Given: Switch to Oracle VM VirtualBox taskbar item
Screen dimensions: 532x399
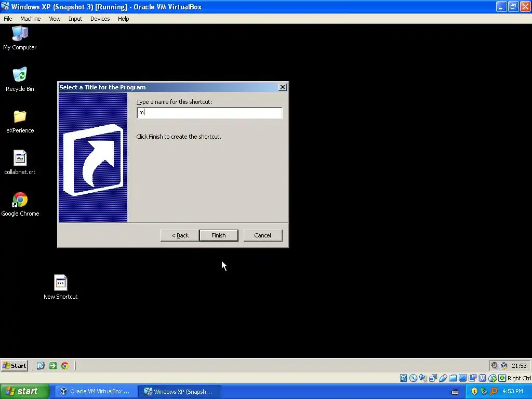Looking at the screenshot, I should (96, 392).
